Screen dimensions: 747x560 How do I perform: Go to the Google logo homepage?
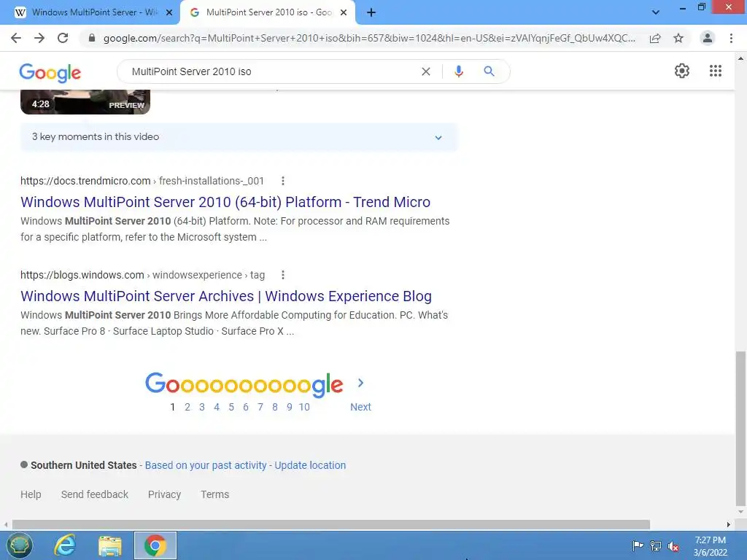[x=50, y=72]
